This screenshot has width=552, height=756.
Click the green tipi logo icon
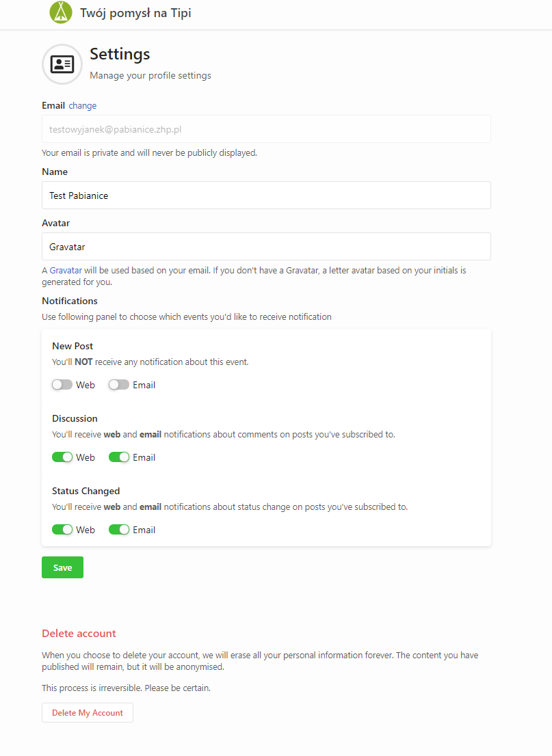coord(61,12)
